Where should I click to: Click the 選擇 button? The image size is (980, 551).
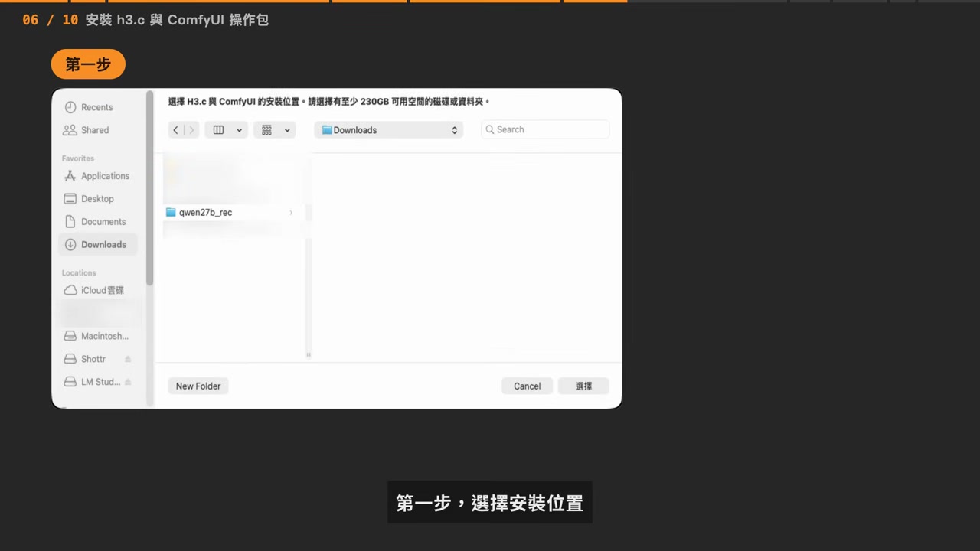(x=583, y=386)
